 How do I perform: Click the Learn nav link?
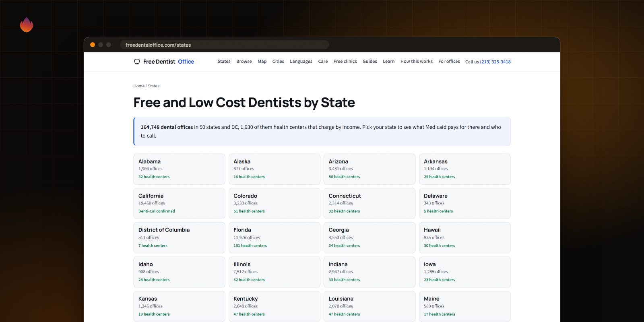click(388, 62)
